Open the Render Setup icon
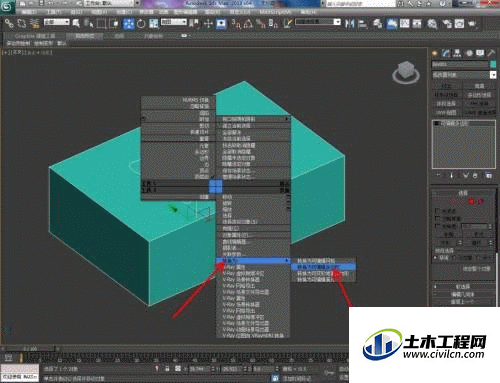This screenshot has height=383, width=500. coord(447,24)
